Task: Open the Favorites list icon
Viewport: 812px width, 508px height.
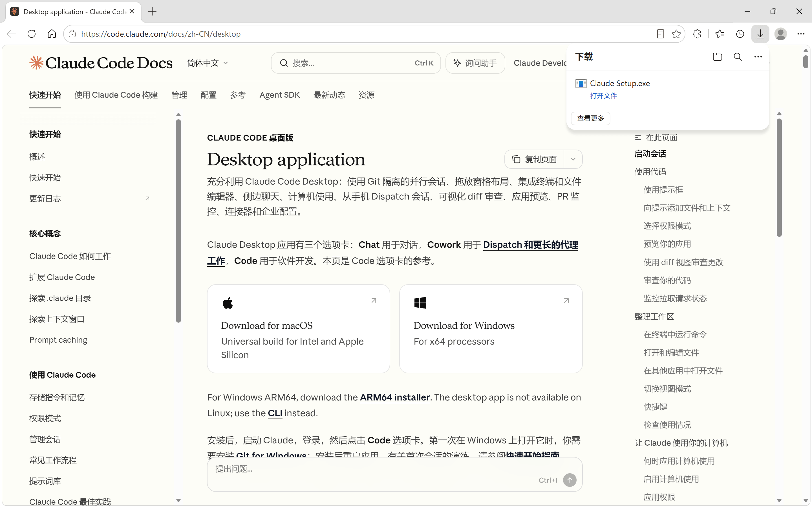Action: [720, 34]
